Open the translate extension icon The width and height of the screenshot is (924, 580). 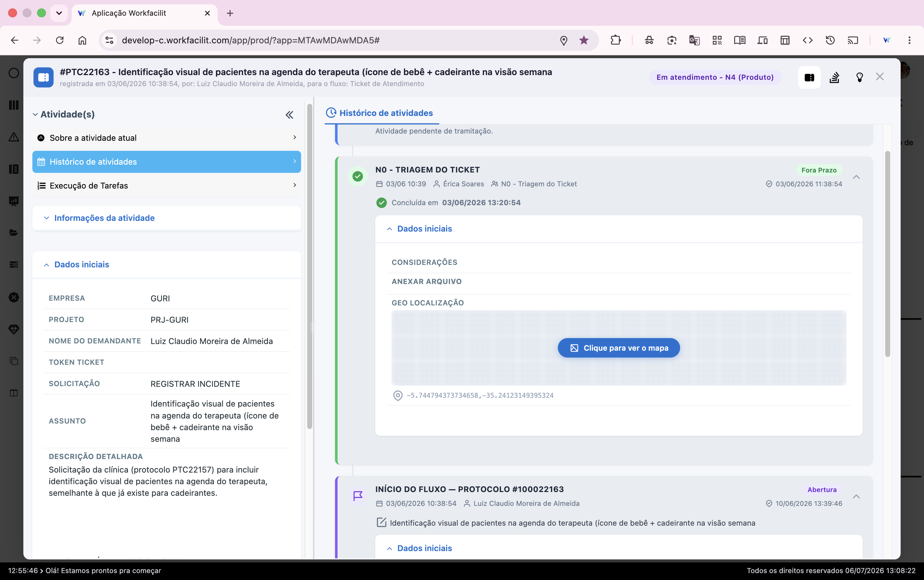pos(694,40)
